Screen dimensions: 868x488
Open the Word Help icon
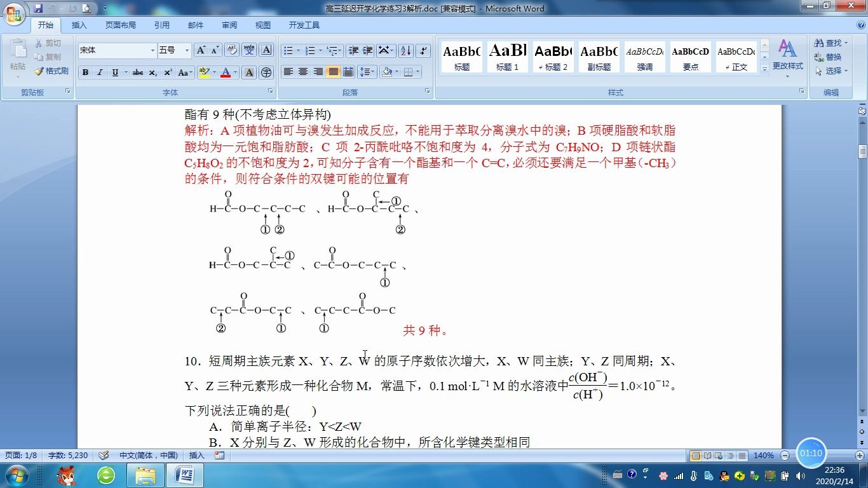click(861, 25)
